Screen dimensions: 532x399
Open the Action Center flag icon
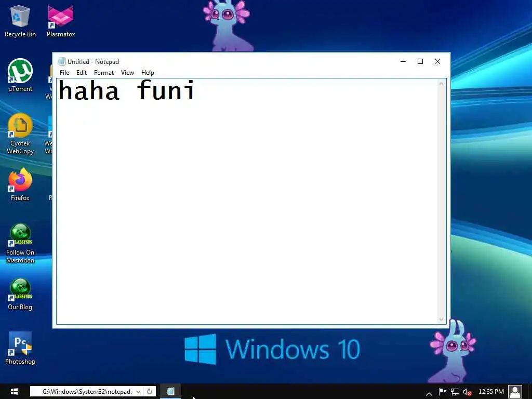point(442,392)
